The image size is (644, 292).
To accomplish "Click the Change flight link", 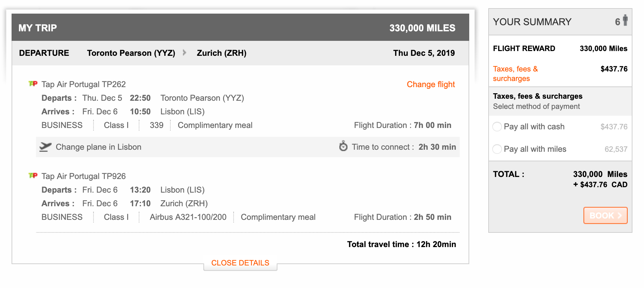I will (x=430, y=84).
